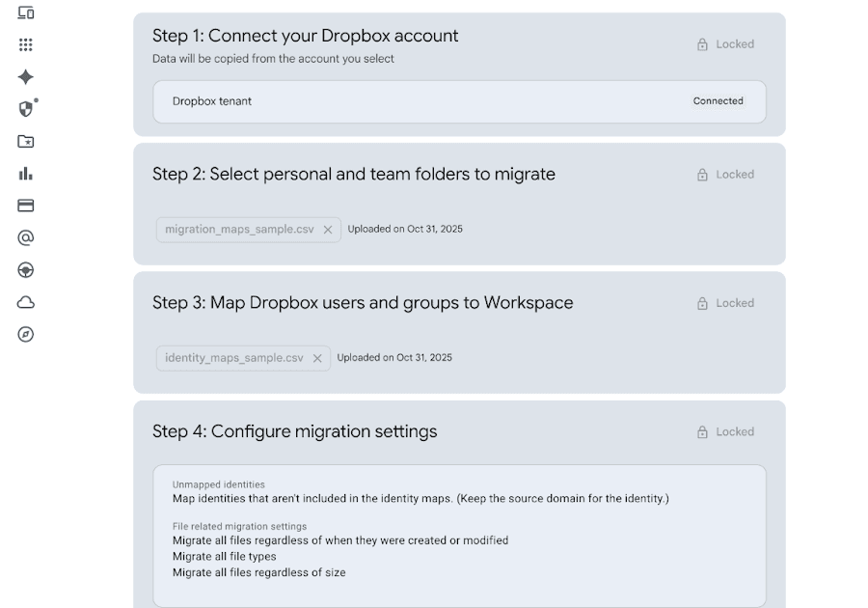Screen dimensions: 868x608
Task: Open the Apps grid icon
Action: [26, 44]
